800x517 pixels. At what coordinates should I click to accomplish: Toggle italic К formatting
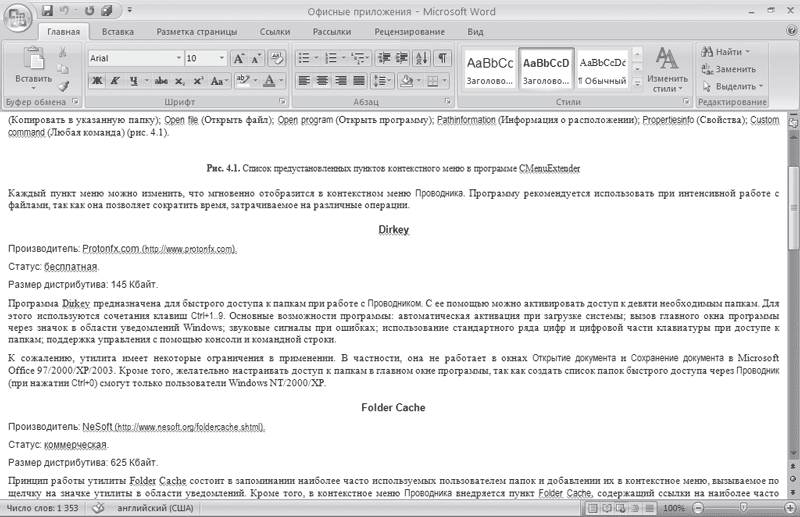point(115,81)
